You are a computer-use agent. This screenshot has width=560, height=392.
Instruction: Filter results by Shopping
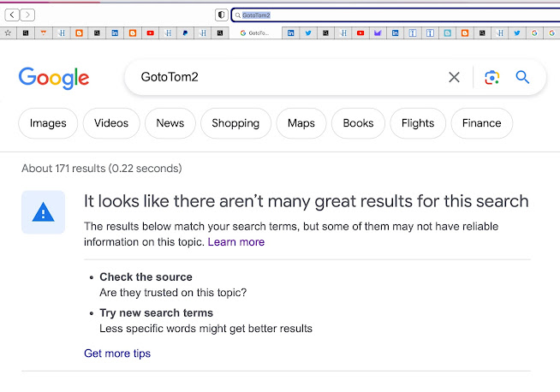coord(235,123)
